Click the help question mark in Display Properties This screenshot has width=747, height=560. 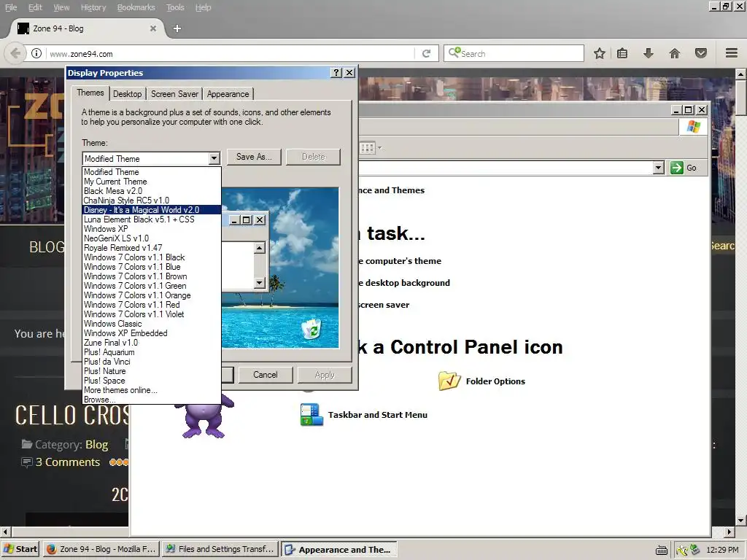click(x=336, y=72)
